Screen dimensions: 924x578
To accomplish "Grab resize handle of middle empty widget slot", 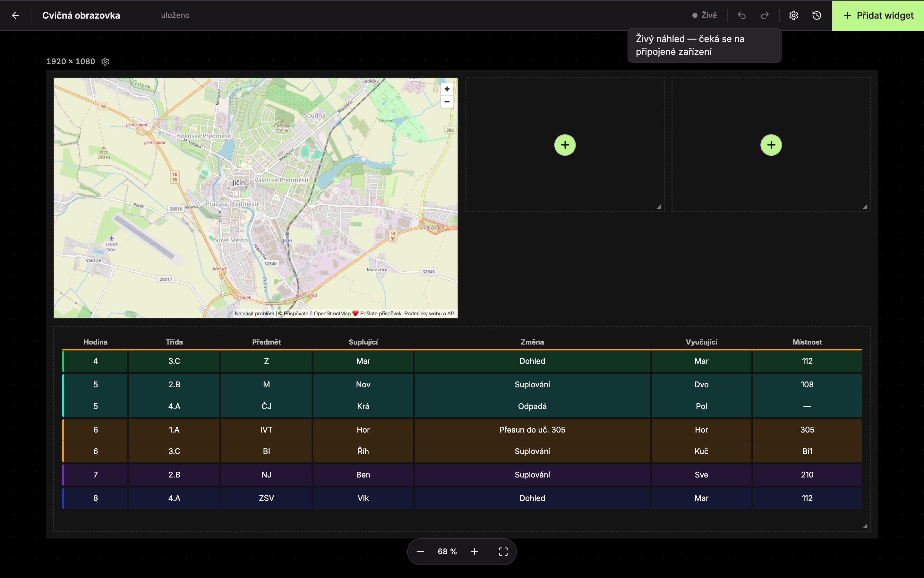I will tap(659, 206).
